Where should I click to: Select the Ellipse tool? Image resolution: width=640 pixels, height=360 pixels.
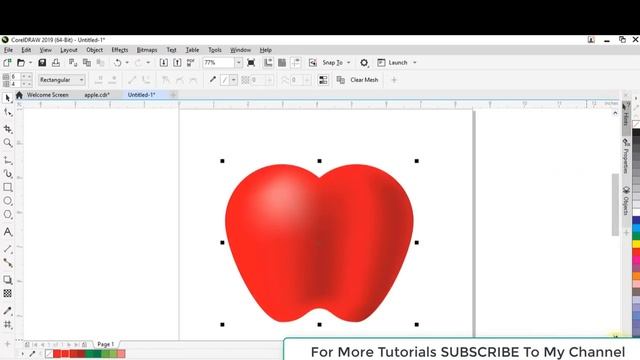[7, 201]
